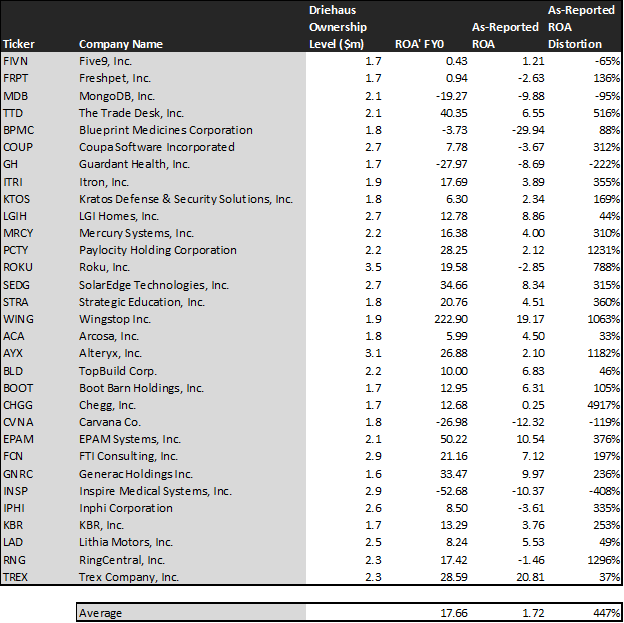Select ticker ITRI

point(13,182)
